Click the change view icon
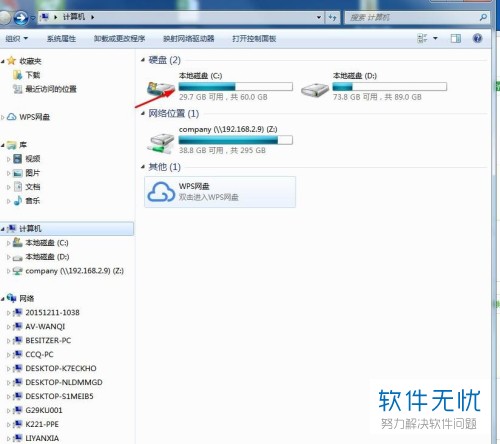The height and width of the screenshot is (444, 500). tap(422, 38)
